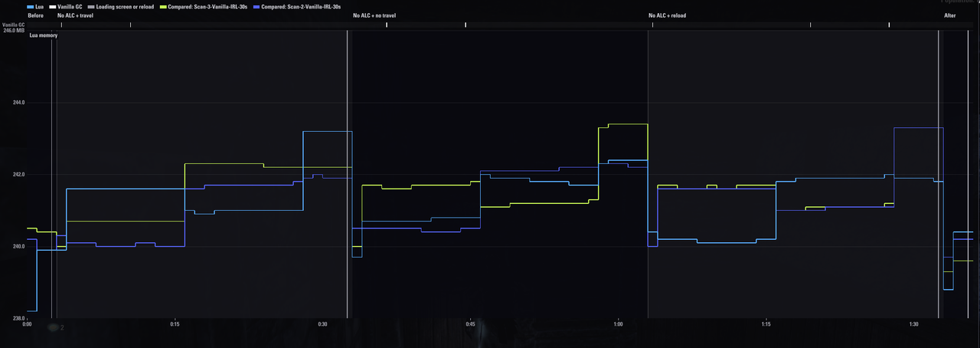Image resolution: width=980 pixels, height=348 pixels.
Task: Select 'Loading screen or reload' legend label
Action: [x=125, y=6]
